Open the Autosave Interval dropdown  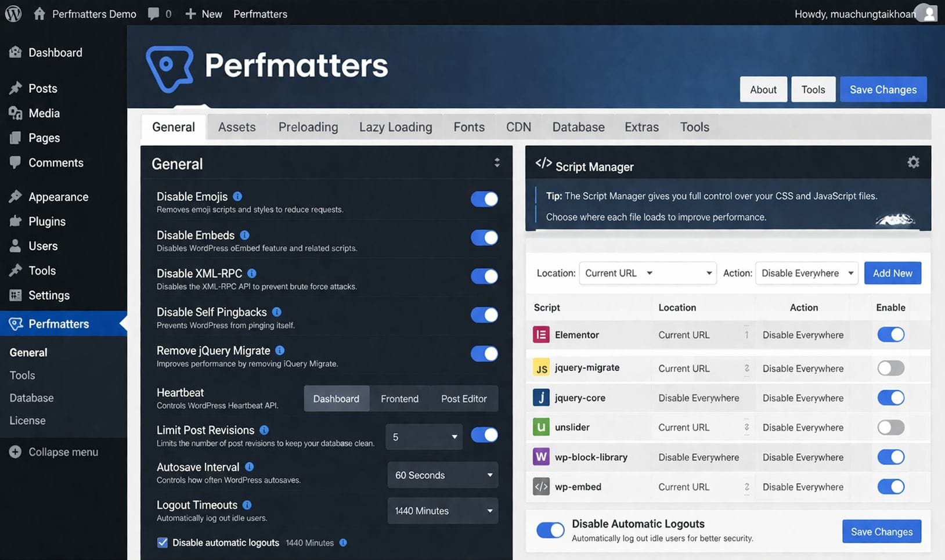(442, 475)
